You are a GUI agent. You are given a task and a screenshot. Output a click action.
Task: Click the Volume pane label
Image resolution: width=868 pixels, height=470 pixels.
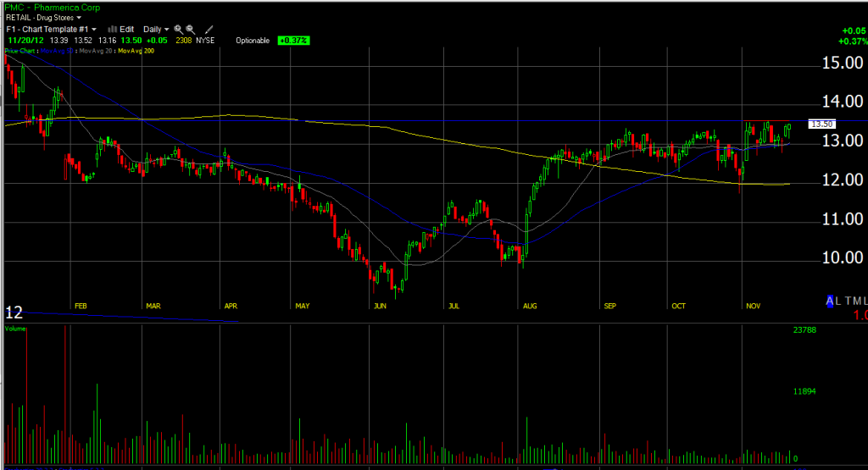14,328
